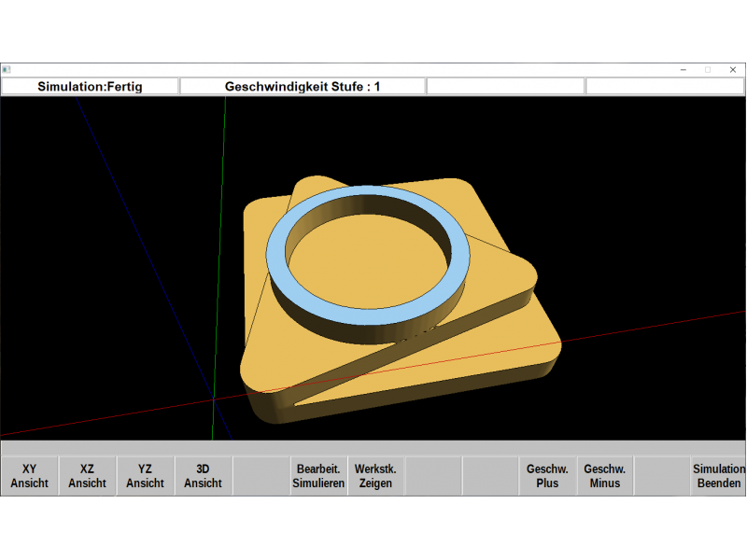Image resolution: width=747 pixels, height=560 pixels.
Task: Increase simulation speed with Geschw. Plus
Action: click(x=548, y=475)
